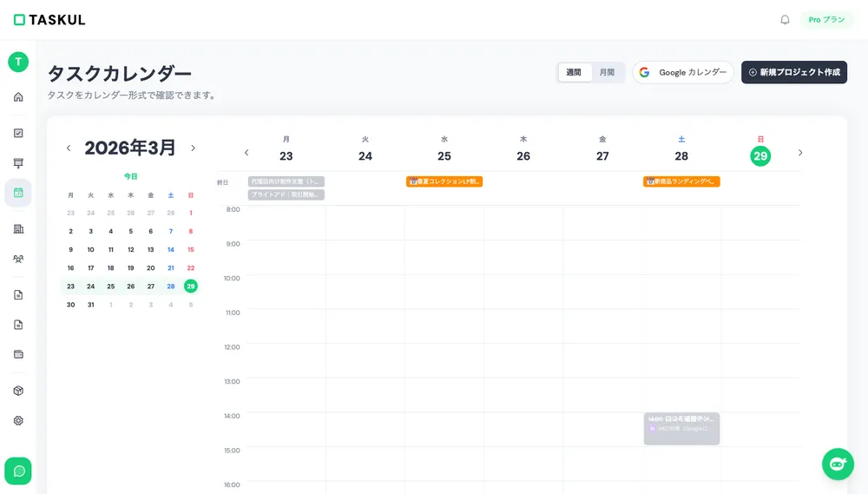This screenshot has height=494, width=868.
Task: Go to next month in mini calendar
Action: (x=193, y=148)
